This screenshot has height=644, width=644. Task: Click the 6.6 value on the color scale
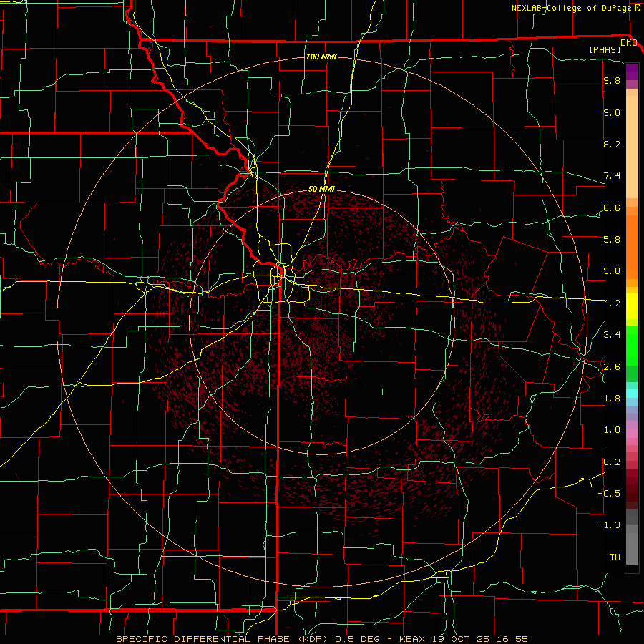(612, 208)
